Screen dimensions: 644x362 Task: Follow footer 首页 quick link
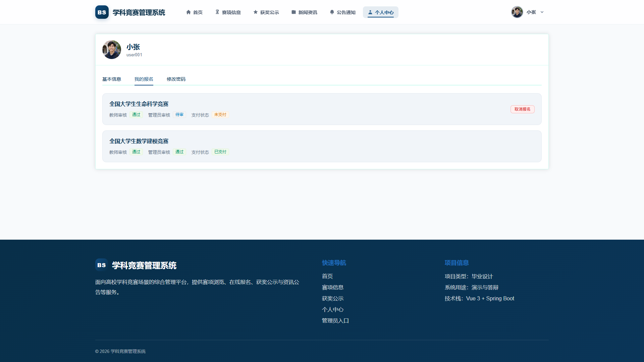click(x=327, y=276)
